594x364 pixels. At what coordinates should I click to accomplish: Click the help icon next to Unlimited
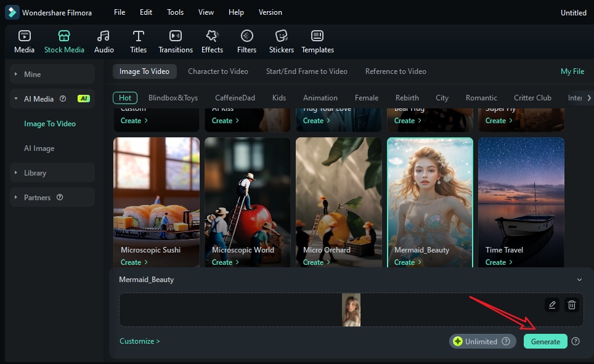pyautogui.click(x=506, y=341)
